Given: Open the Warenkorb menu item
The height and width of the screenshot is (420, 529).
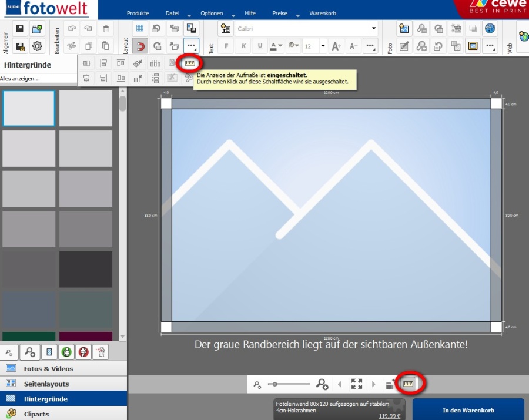Looking at the screenshot, I should (x=323, y=13).
